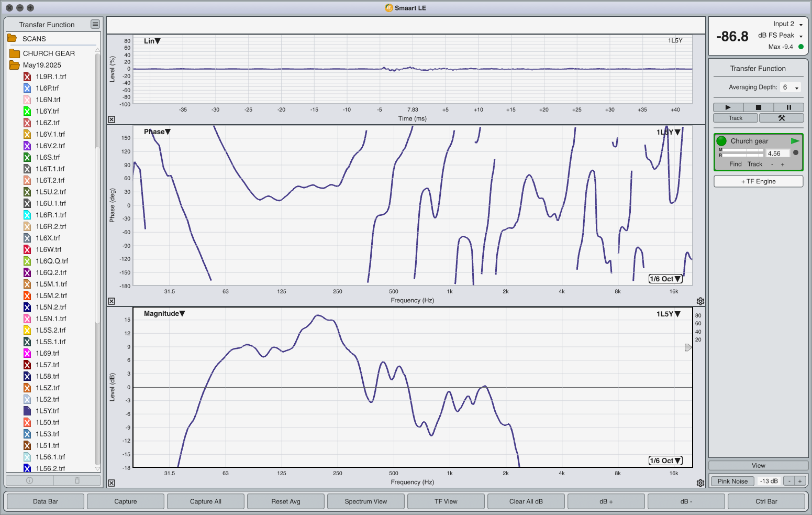Open the Averaging Depth dropdown
The height and width of the screenshot is (515, 812).
(x=790, y=87)
